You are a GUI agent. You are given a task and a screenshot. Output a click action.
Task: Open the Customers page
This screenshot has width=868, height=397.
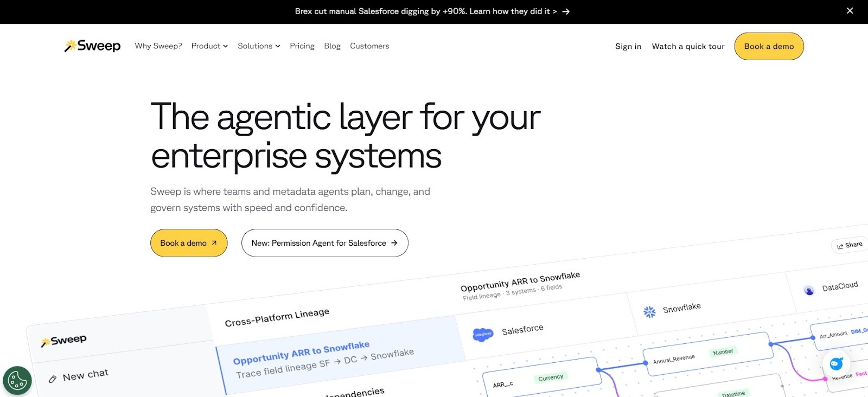point(369,46)
